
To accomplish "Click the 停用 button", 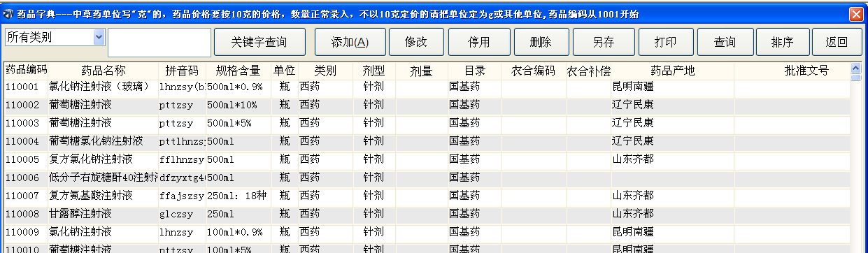I will tap(478, 42).
